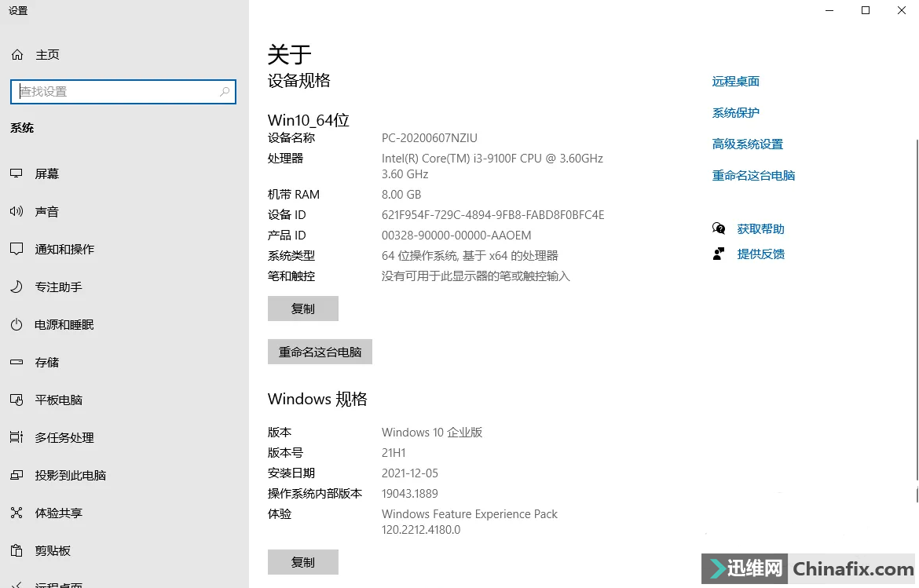Open the 远程桌面 link
919x588 pixels.
point(735,82)
